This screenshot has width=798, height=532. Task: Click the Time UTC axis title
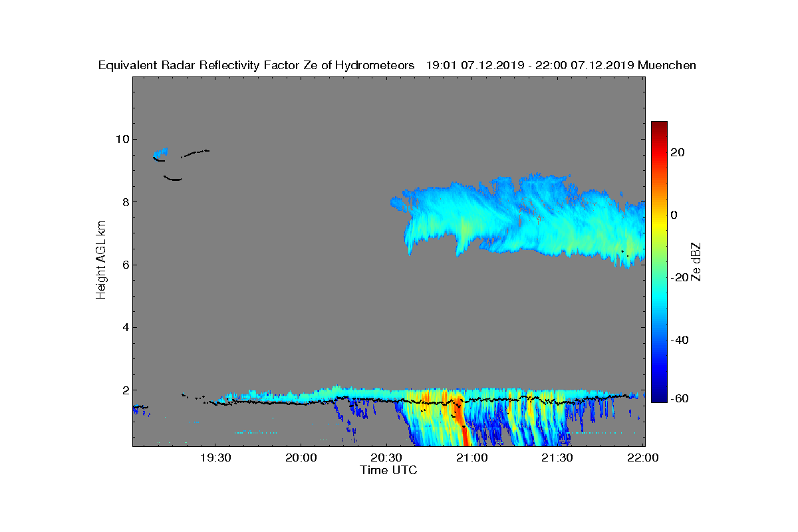tap(388, 470)
